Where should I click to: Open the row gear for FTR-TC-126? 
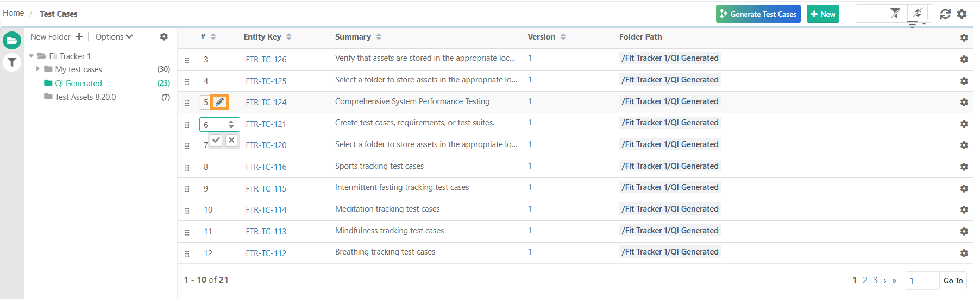(x=964, y=59)
